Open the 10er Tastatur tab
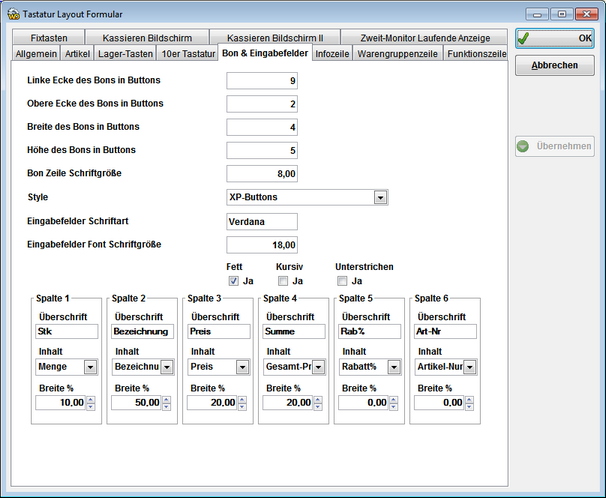 [188, 53]
